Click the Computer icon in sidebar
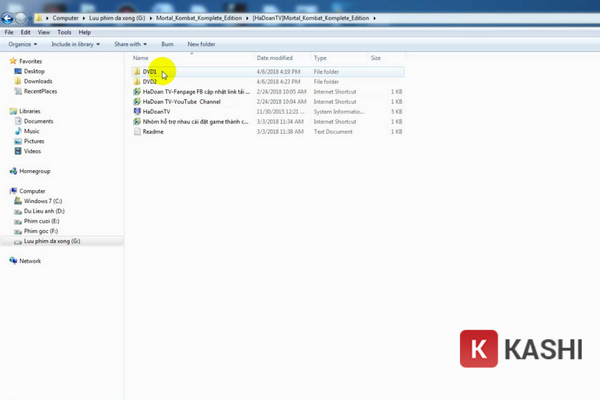600x400 pixels. point(13,191)
